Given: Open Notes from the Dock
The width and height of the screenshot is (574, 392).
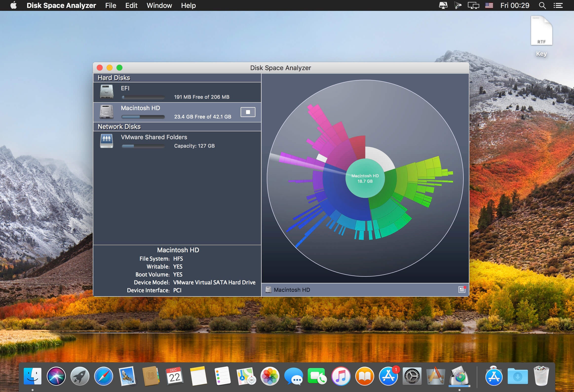Looking at the screenshot, I should coord(198,376).
